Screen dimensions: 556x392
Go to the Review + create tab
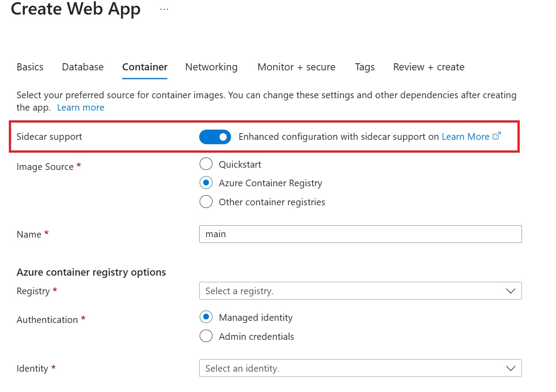pos(428,67)
